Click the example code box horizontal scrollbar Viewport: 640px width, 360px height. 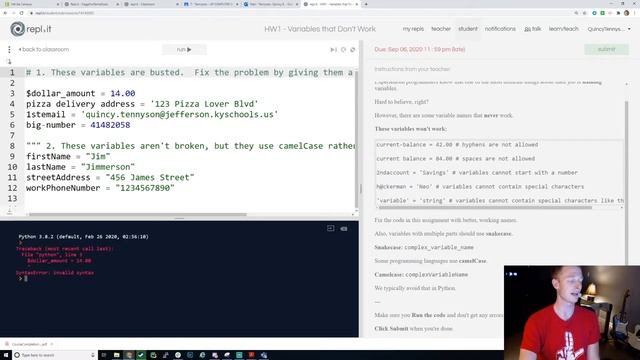click(x=485, y=207)
